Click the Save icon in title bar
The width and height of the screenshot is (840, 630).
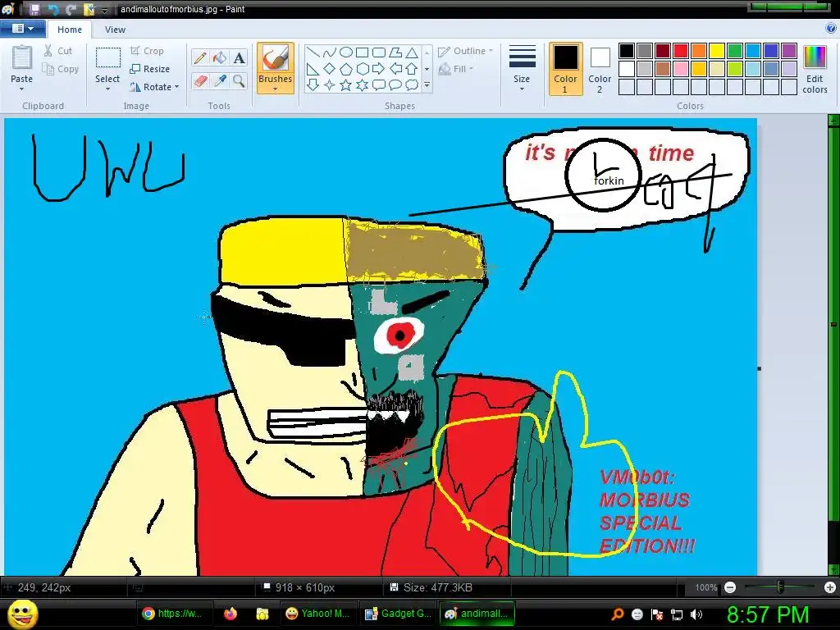[x=34, y=9]
